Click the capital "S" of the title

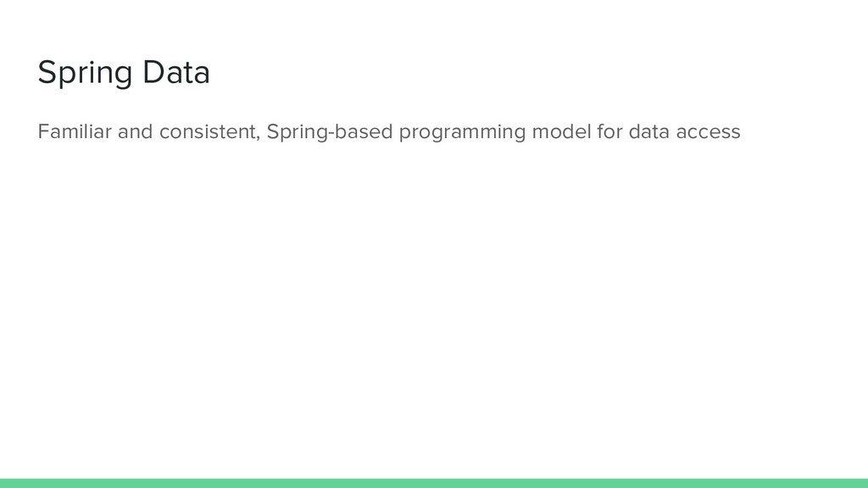47,72
